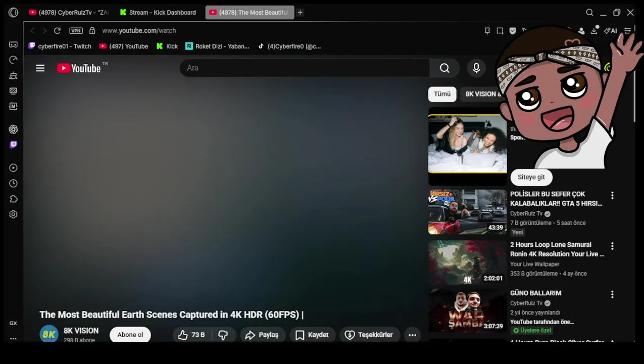Click the Siteye git button
Screen dimensions: 644x364
(531, 177)
